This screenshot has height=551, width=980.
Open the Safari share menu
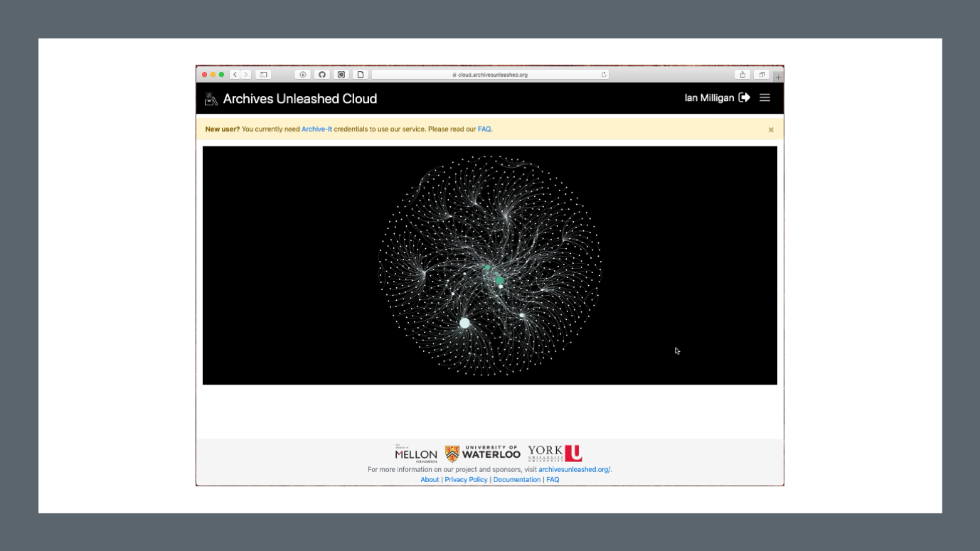[742, 75]
